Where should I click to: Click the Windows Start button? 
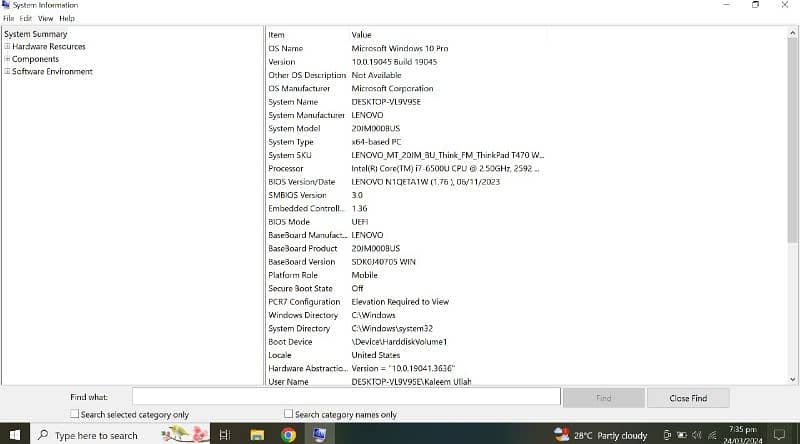click(x=15, y=435)
